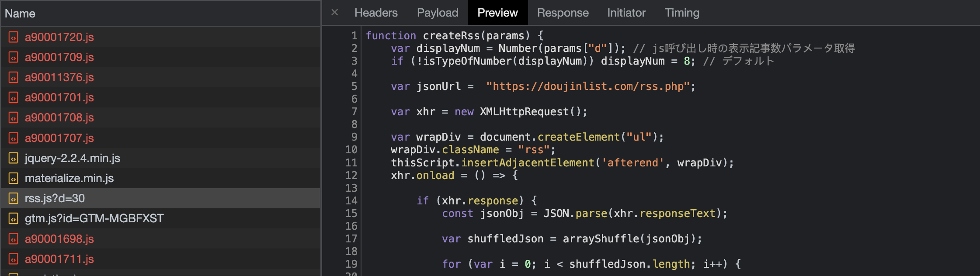Viewport: 980px width, 276px height.
Task: Select the a90001707.js request
Action: [x=160, y=138]
